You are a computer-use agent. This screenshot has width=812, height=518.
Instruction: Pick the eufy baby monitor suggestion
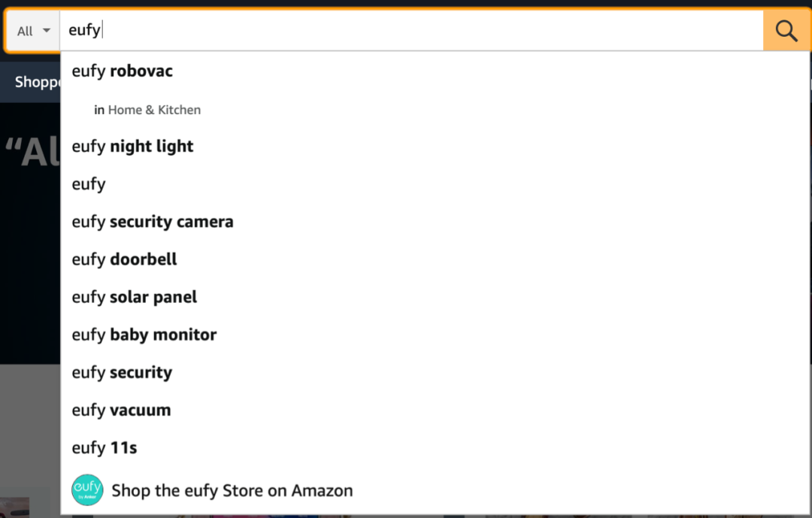435,335
